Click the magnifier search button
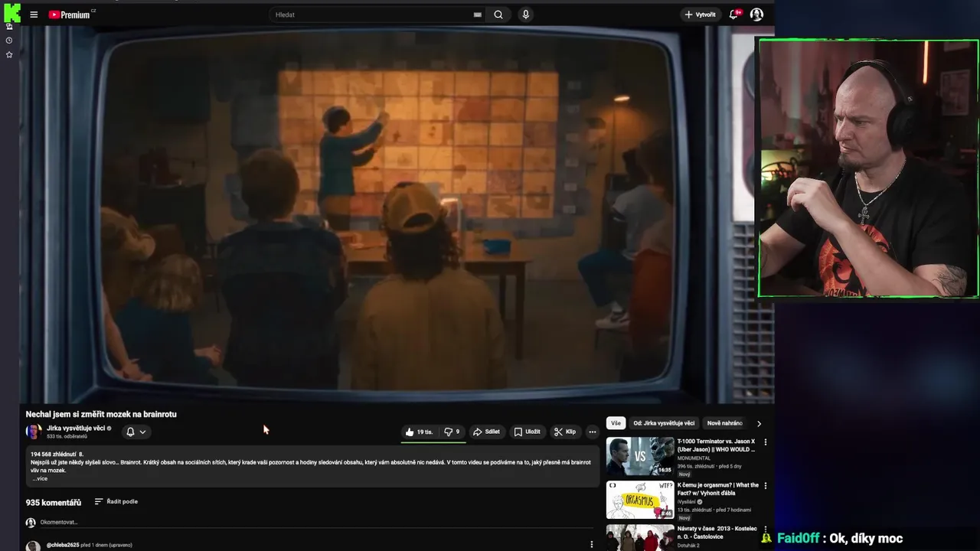This screenshot has width=980, height=551. pos(498,15)
